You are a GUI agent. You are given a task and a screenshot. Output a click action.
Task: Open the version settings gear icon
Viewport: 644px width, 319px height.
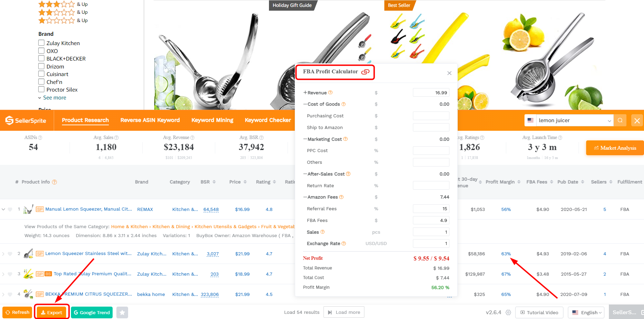click(508, 312)
